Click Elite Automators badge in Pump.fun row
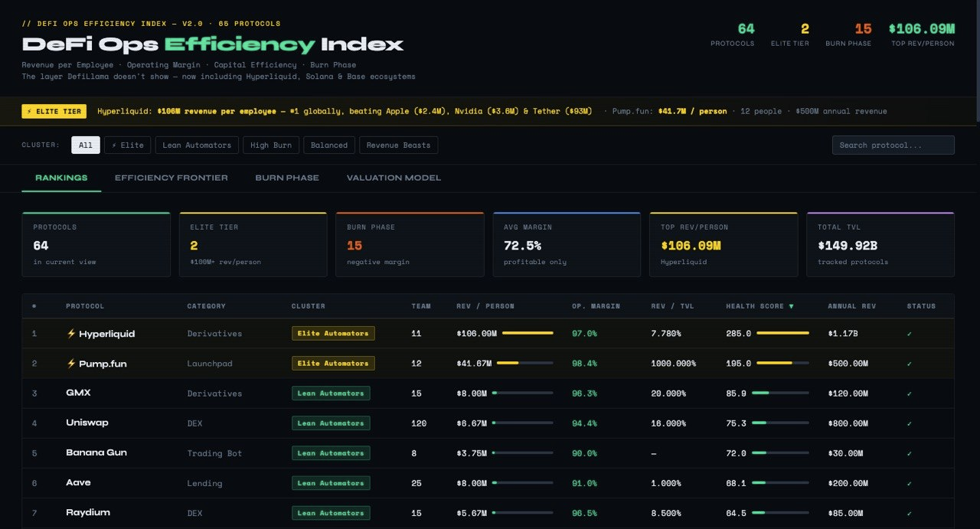Image resolution: width=980 pixels, height=529 pixels. (x=333, y=363)
